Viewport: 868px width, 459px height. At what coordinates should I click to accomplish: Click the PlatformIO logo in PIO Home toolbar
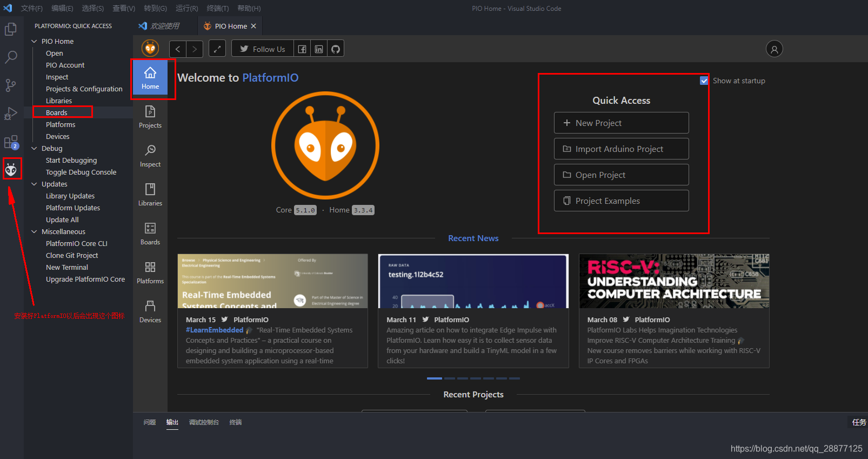click(x=150, y=49)
